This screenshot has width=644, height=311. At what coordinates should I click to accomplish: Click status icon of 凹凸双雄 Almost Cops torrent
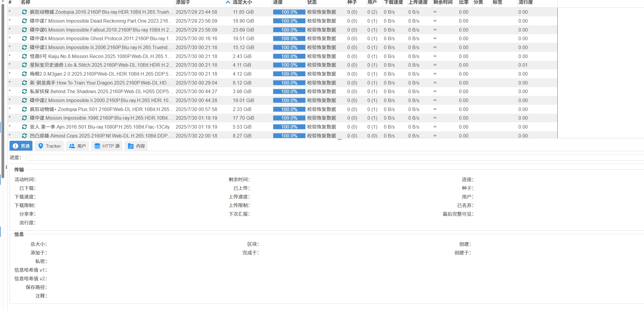24,136
